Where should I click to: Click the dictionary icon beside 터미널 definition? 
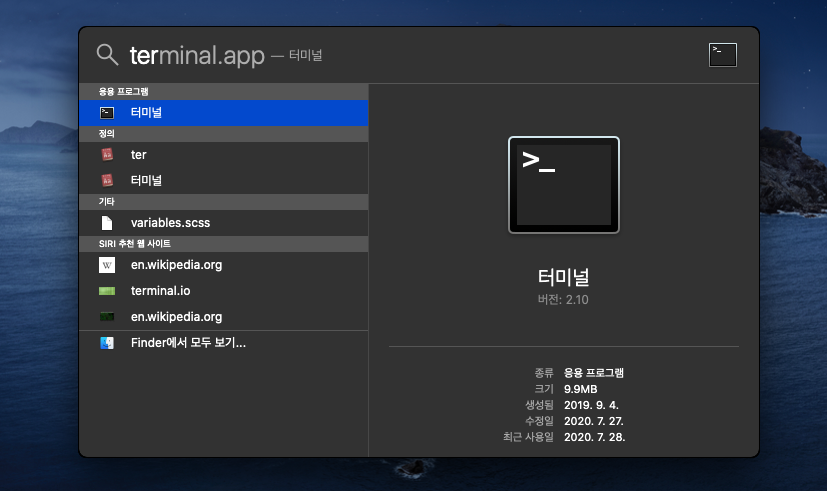(x=107, y=180)
